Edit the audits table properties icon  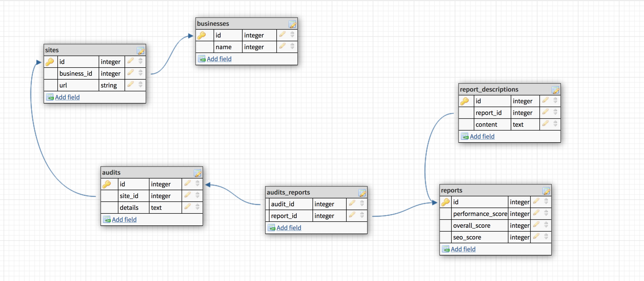click(198, 173)
